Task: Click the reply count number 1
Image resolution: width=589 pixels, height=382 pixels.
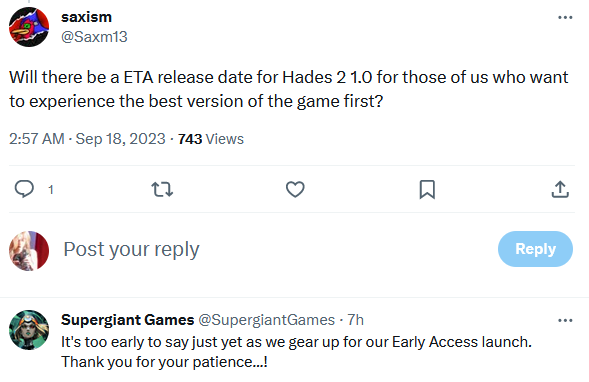Action: (51, 190)
